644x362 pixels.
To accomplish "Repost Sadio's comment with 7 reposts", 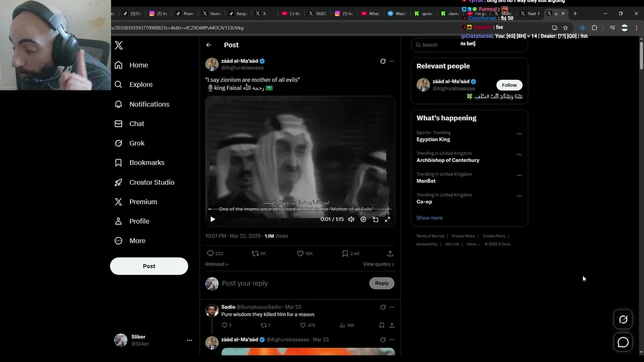I will click(265, 325).
